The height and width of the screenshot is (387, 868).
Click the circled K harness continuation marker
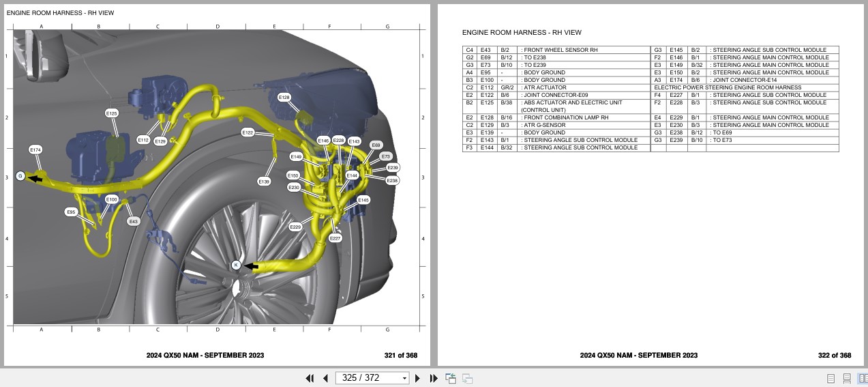pyautogui.click(x=236, y=265)
